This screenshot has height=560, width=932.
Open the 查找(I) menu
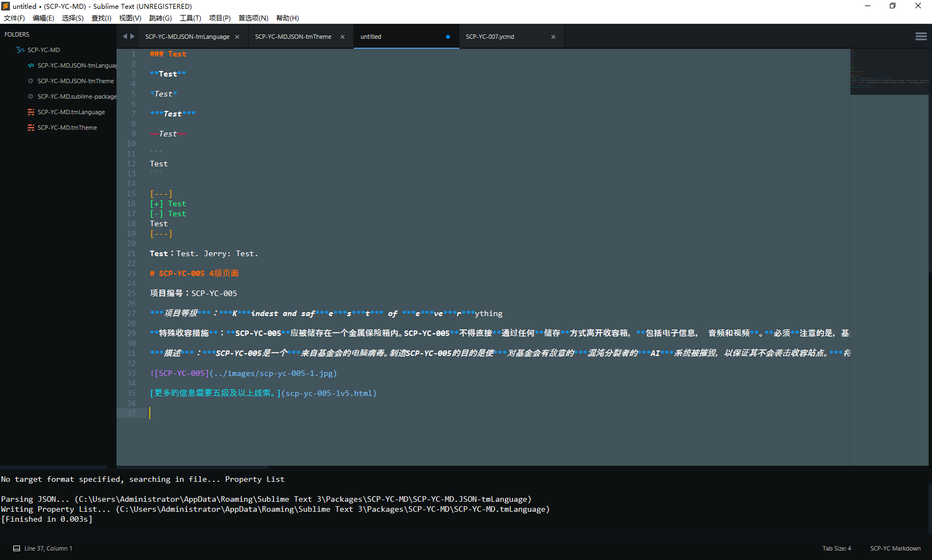point(101,18)
